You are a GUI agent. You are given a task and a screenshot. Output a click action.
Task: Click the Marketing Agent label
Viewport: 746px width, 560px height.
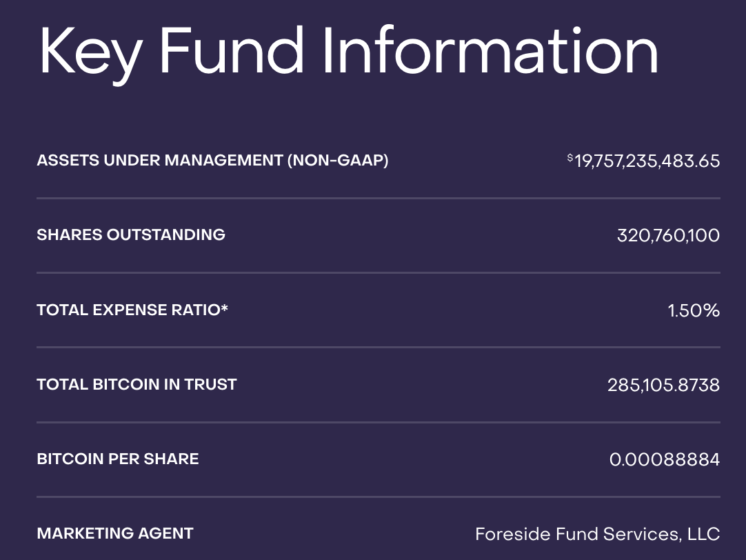click(115, 533)
